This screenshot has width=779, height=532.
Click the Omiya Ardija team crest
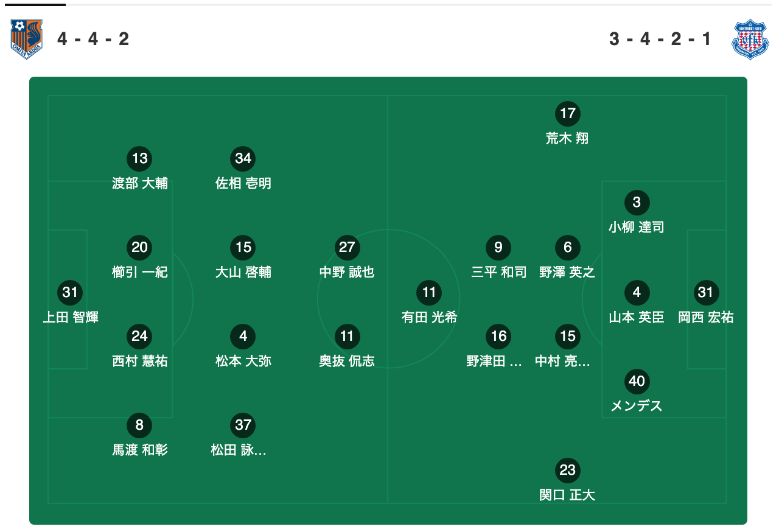[27, 39]
